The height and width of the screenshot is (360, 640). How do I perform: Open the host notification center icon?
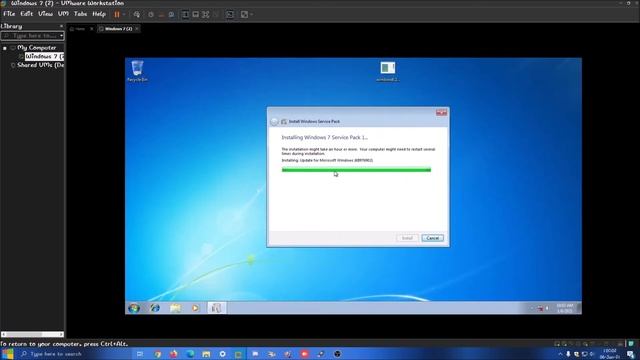(631, 354)
